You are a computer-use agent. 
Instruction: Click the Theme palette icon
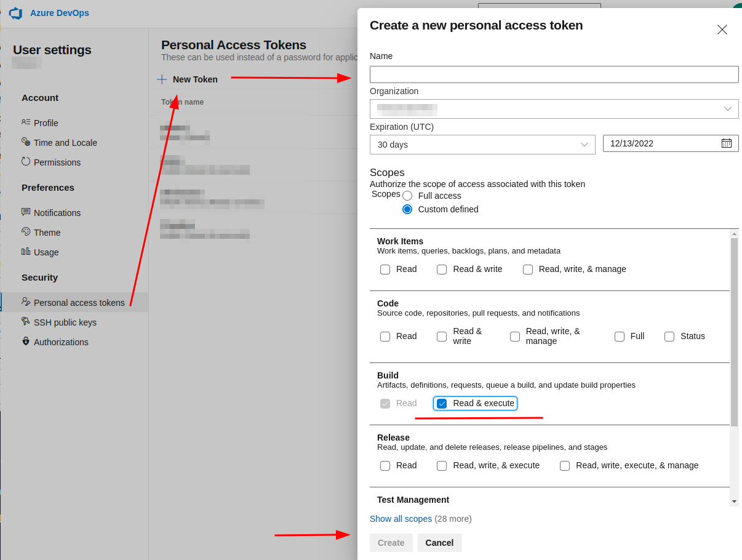tap(26, 232)
